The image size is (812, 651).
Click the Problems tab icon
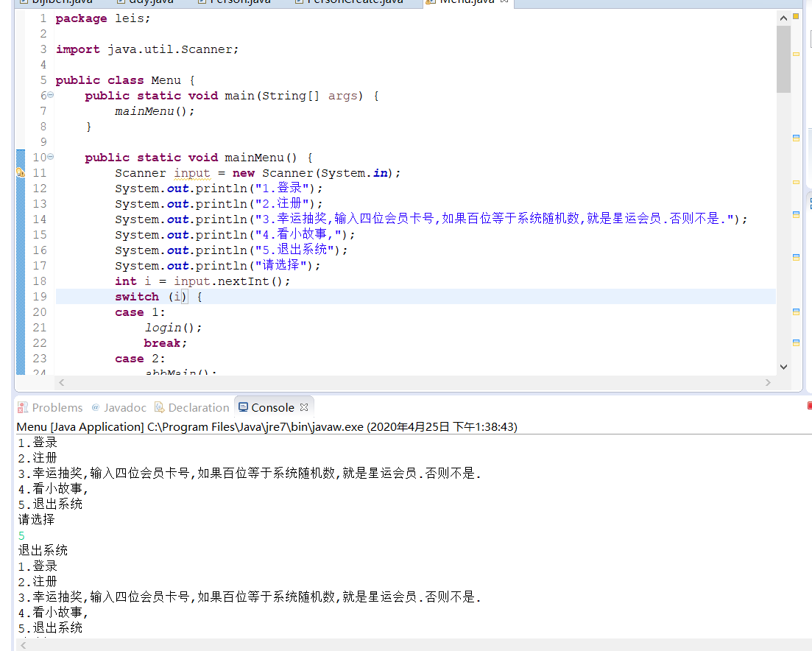(x=22, y=407)
